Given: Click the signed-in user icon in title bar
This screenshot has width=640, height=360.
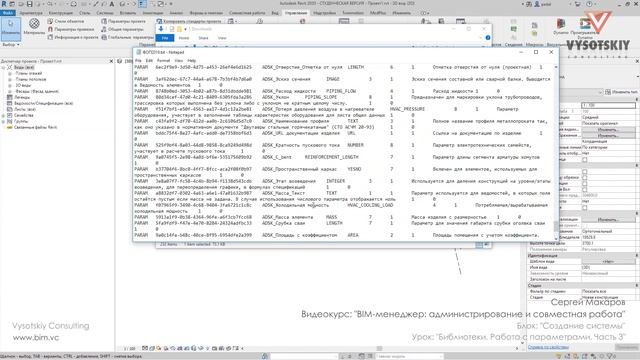Looking at the screenshot, I should pyautogui.click(x=537, y=4).
